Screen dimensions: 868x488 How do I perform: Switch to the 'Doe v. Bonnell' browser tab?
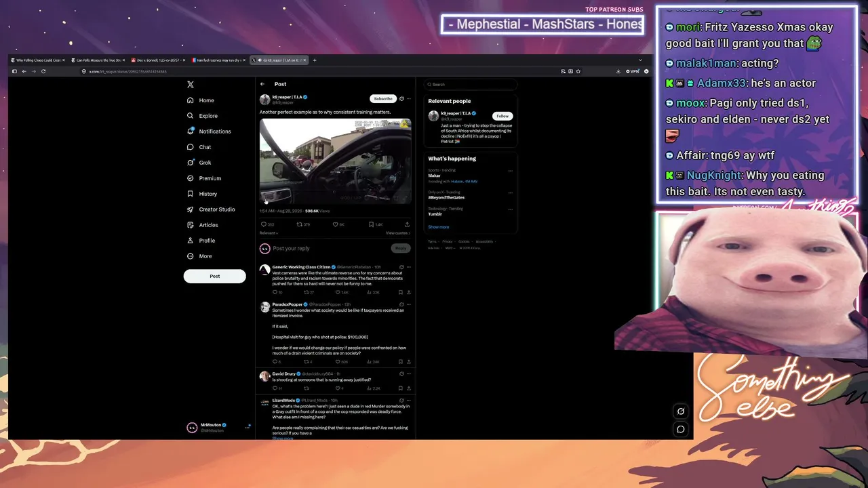point(159,60)
